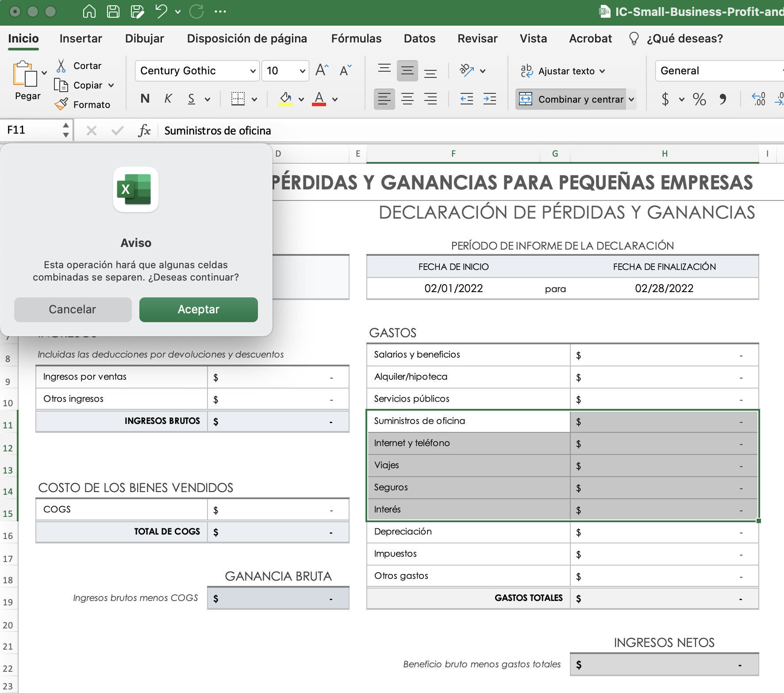Viewport: 784px width, 693px height.
Task: Apply percent style format
Action: 699,99
